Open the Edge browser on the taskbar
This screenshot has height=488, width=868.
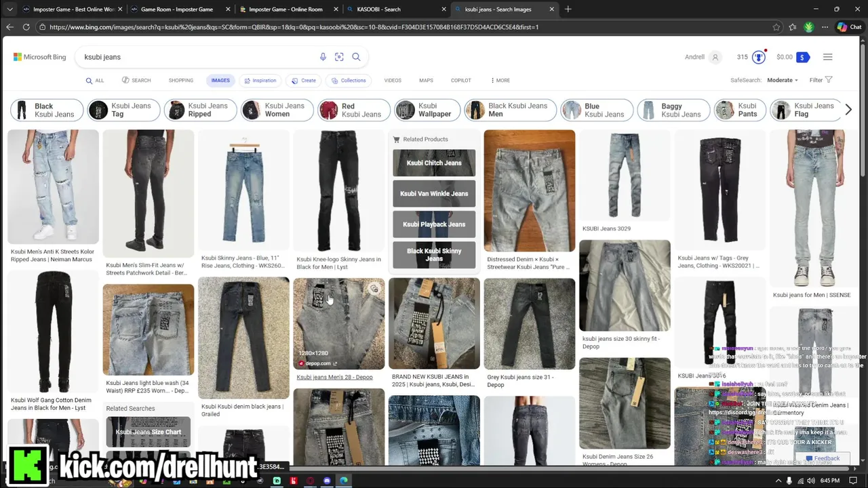click(x=343, y=481)
